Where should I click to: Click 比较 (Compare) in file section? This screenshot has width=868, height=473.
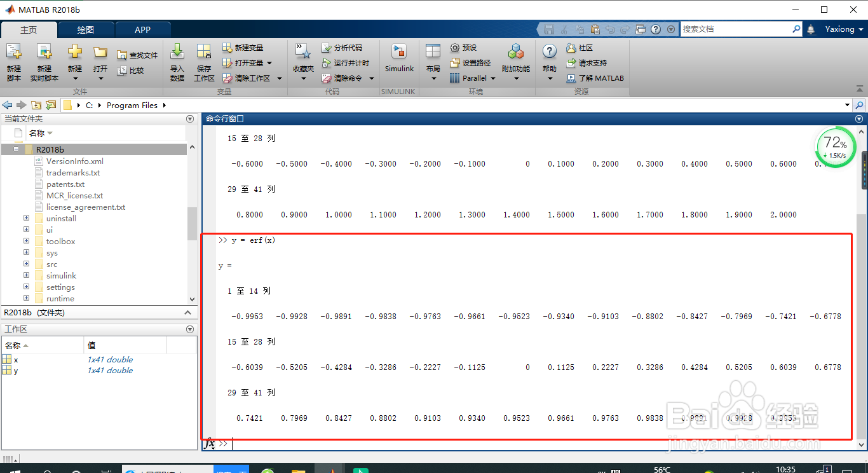pos(131,71)
